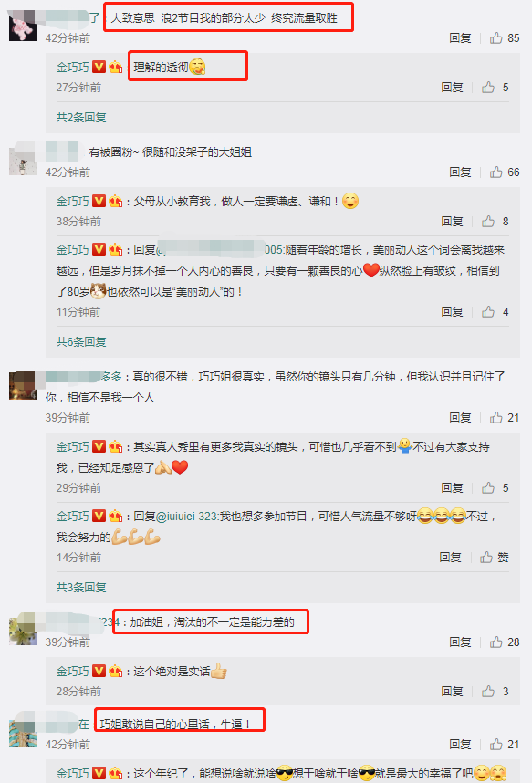Like the reply posted 11分钟前
This screenshot has width=532, height=783.
tap(488, 311)
